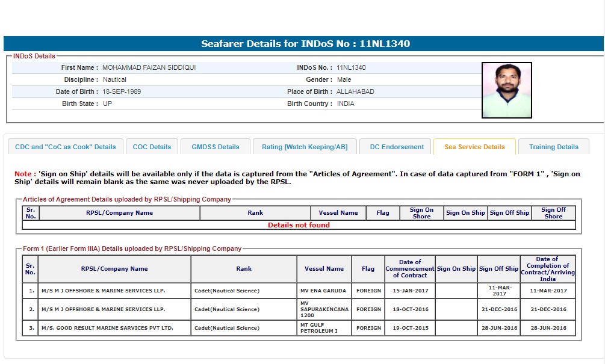
Task: Click the 15-JAN-2017 commencement date cell
Action: coord(409,291)
